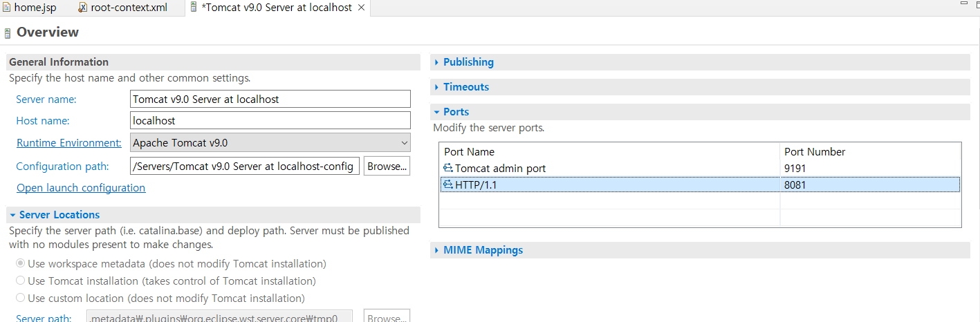Screen dimensions: 980x322
Task: Click the 9191 port number cell
Action: click(x=870, y=168)
